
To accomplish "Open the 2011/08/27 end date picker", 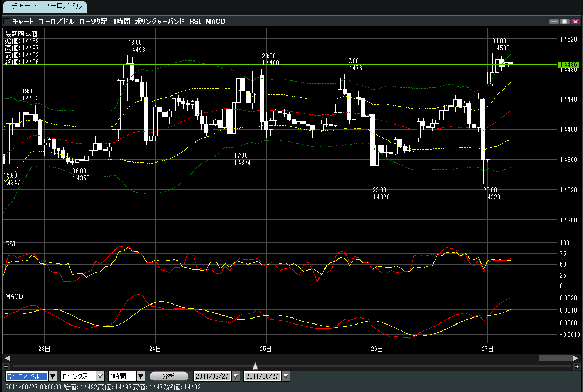I will click(286, 376).
